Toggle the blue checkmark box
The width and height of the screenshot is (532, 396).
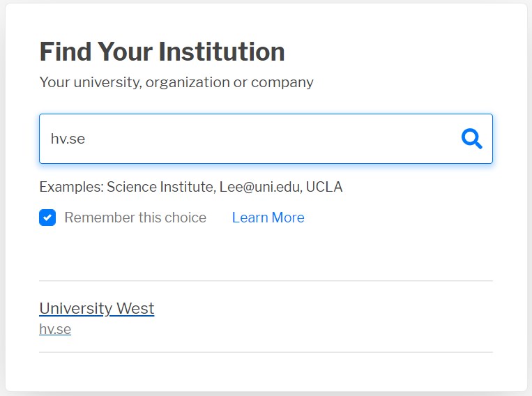click(47, 218)
